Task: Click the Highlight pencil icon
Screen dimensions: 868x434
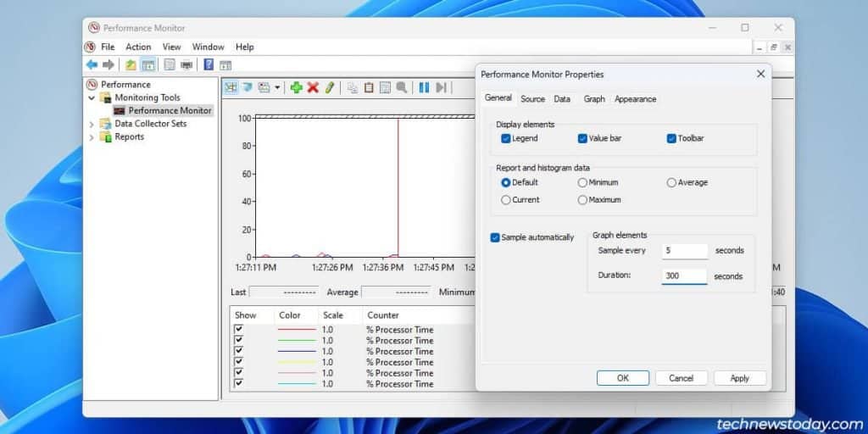Action: [330, 87]
